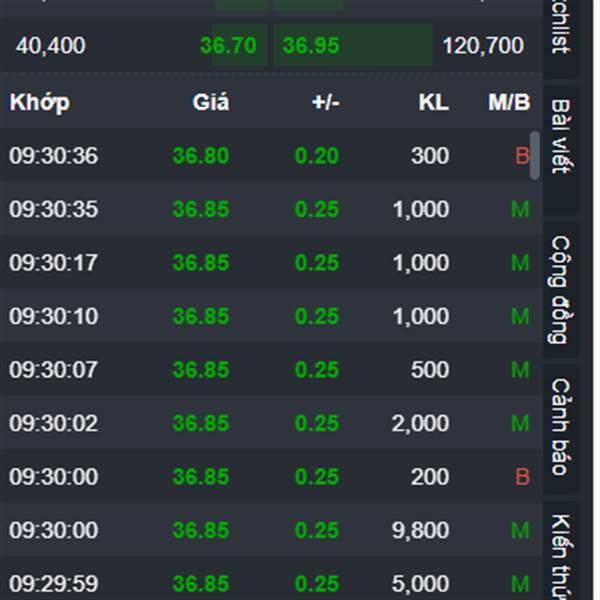The height and width of the screenshot is (600, 600).
Task: Open the Kiến thức side tab
Action: (561, 551)
